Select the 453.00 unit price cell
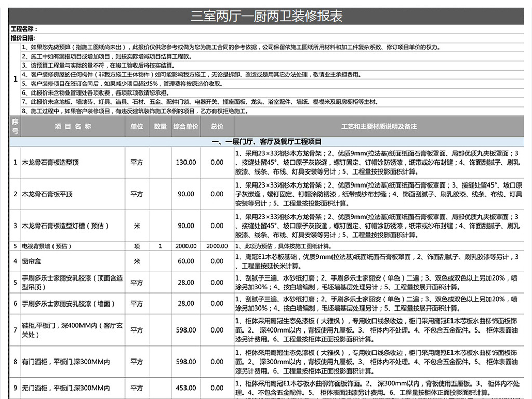This screenshot has height=399, width=532. (185, 388)
